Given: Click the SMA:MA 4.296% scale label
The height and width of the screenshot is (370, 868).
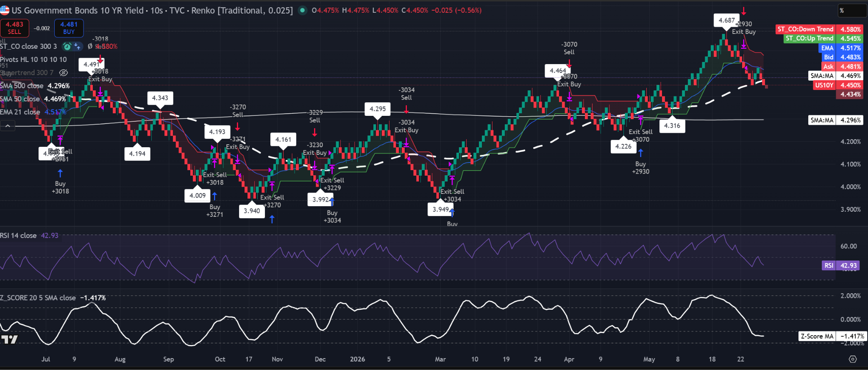Looking at the screenshot, I should click(835, 120).
